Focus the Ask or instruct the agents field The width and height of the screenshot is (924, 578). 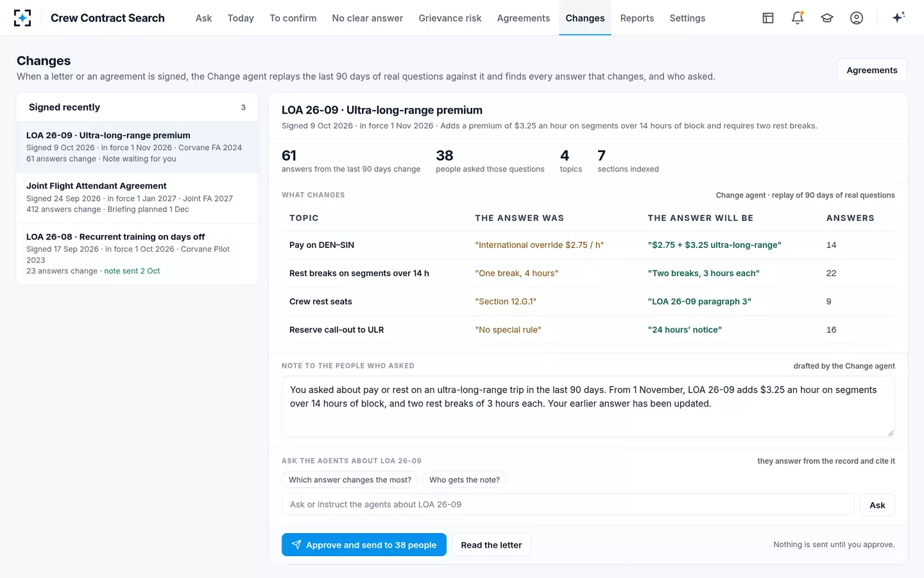click(x=568, y=504)
